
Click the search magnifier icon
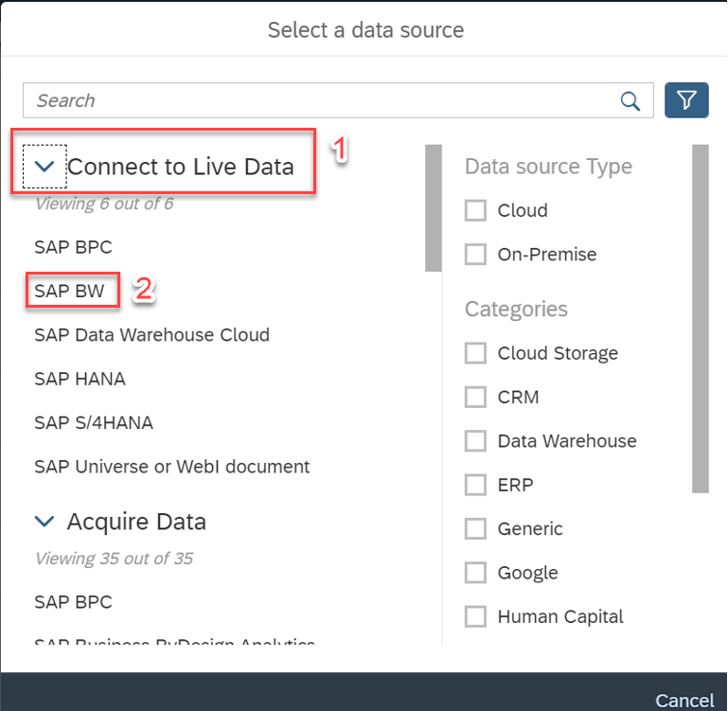click(630, 100)
